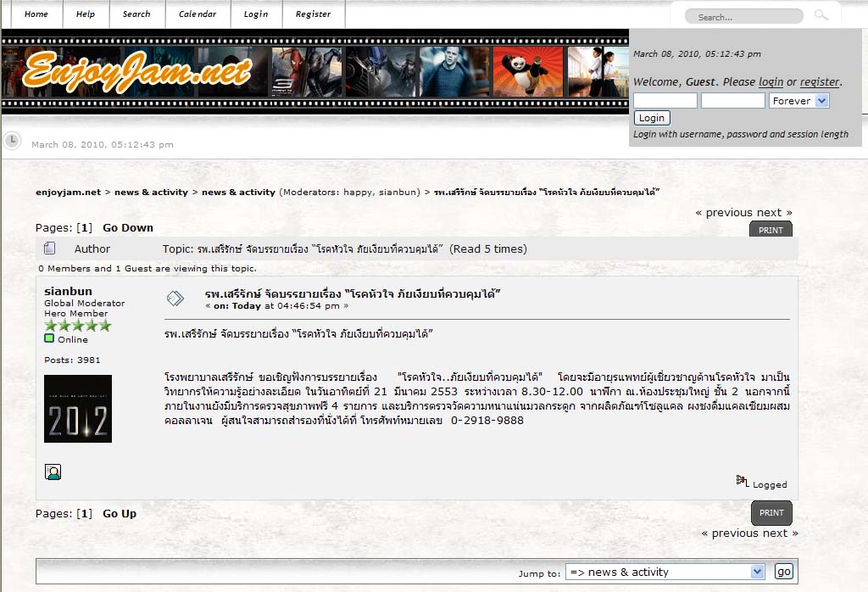Click the previous link below the Go Up row
Image resolution: width=868 pixels, height=592 pixels.
735,533
